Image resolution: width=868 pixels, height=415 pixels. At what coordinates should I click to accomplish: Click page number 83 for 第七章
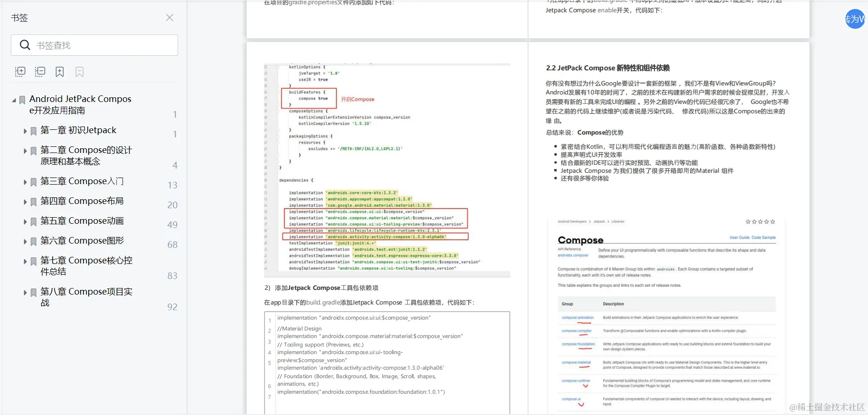[172, 276]
